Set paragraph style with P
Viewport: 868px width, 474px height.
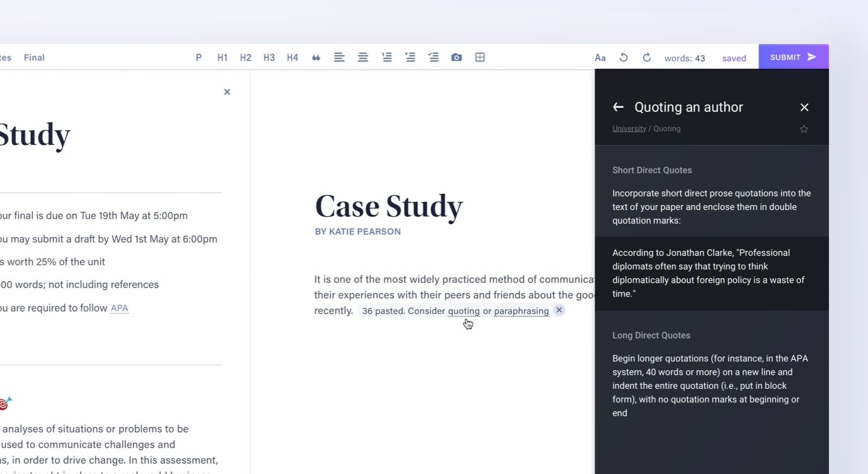[x=199, y=58]
